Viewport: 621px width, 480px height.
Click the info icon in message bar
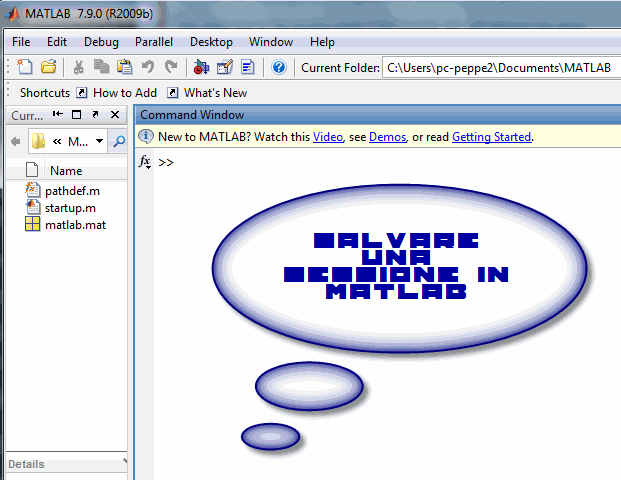click(x=146, y=136)
